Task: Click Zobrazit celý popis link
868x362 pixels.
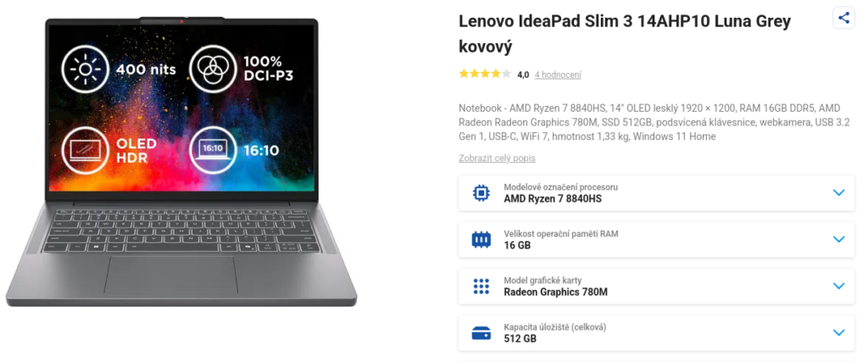Action: 497,159
